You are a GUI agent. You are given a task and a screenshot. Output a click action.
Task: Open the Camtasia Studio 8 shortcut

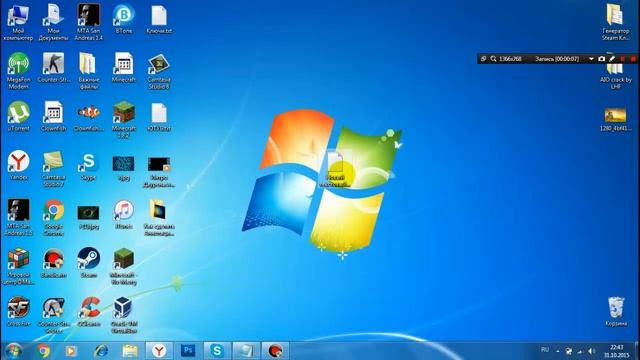tap(159, 71)
